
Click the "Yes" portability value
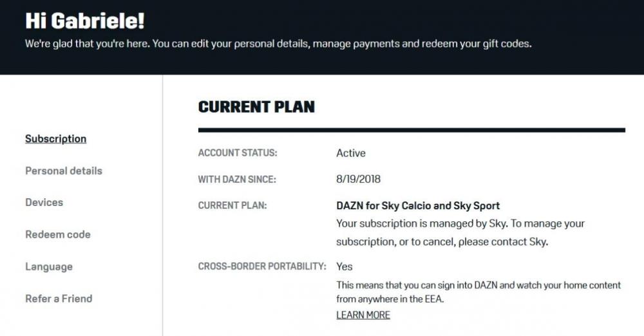345,266
